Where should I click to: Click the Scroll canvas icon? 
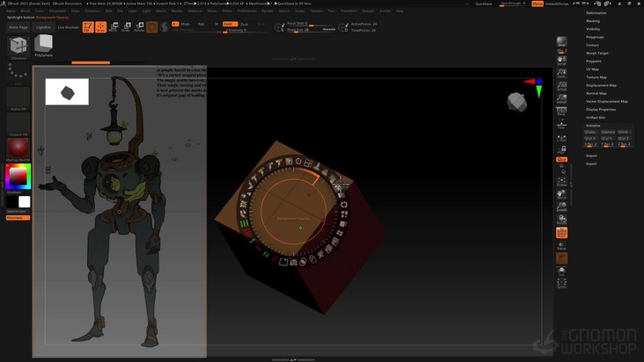[x=561, y=59]
